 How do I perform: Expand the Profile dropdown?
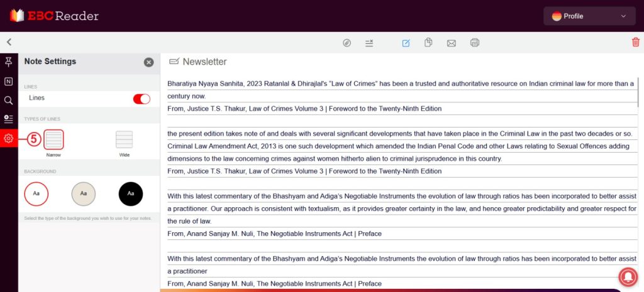[590, 16]
